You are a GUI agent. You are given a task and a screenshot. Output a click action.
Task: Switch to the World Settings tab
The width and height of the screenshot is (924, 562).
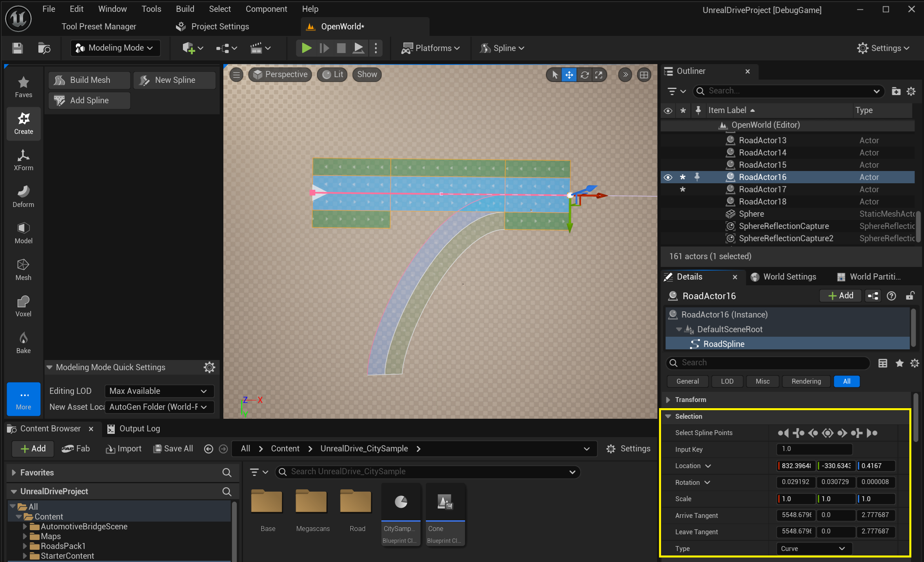click(x=784, y=277)
